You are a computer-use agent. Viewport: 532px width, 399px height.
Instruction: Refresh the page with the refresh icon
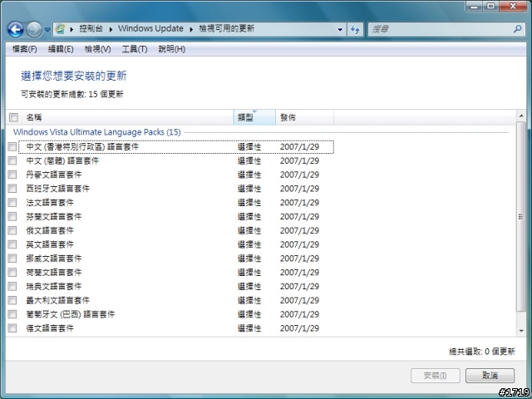(x=355, y=30)
